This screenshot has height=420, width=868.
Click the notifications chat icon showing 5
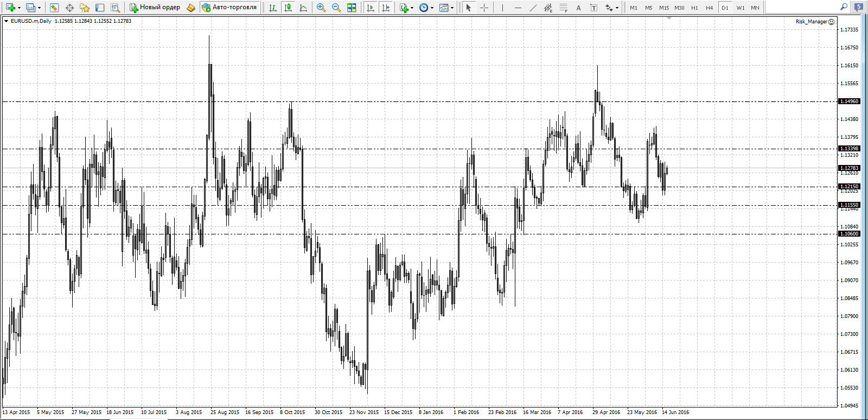click(859, 7)
